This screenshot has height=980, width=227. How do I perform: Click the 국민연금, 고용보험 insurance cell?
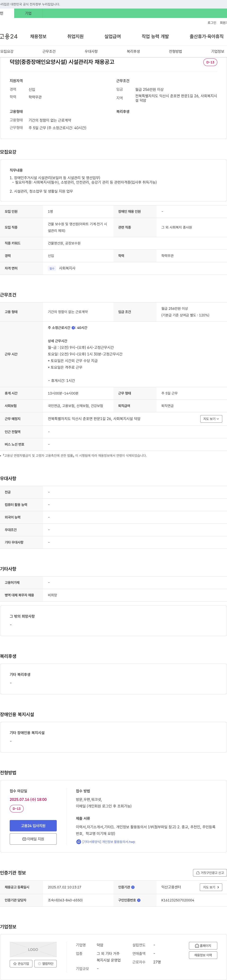tap(75, 406)
